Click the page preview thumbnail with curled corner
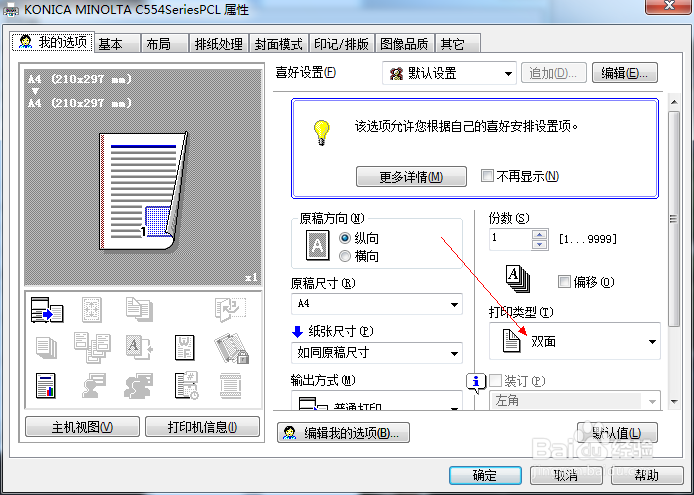The width and height of the screenshot is (694, 495). pyautogui.click(x=143, y=191)
